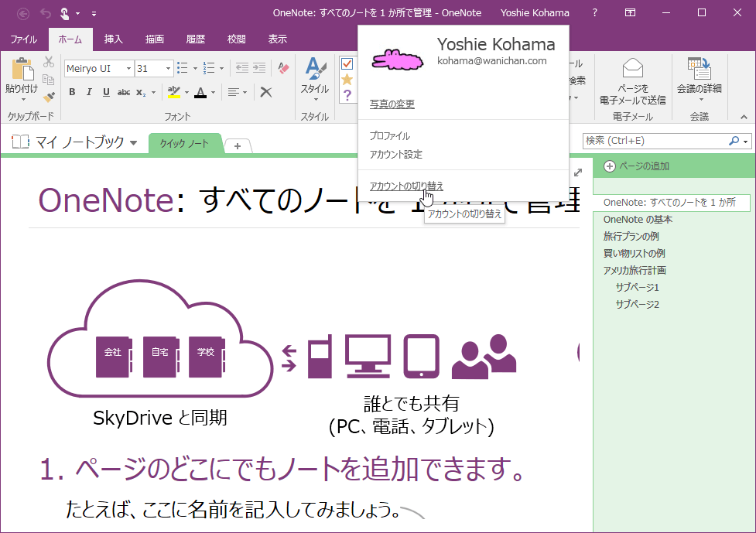Viewport: 756px width, 533px height.
Task: Click the star Important tag icon
Action: coord(347,80)
